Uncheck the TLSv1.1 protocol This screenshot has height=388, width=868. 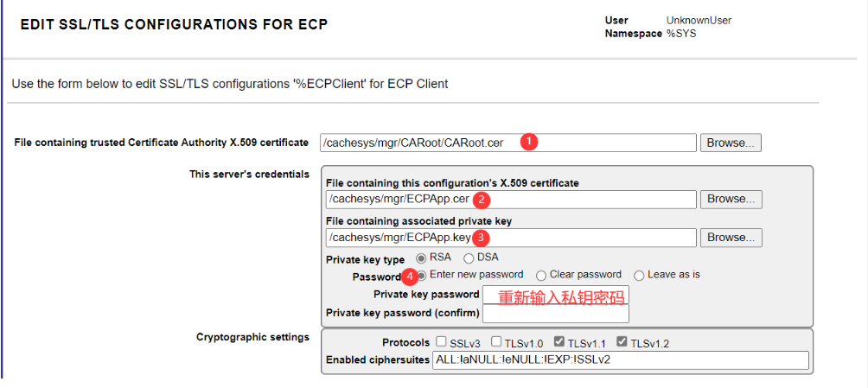[559, 342]
